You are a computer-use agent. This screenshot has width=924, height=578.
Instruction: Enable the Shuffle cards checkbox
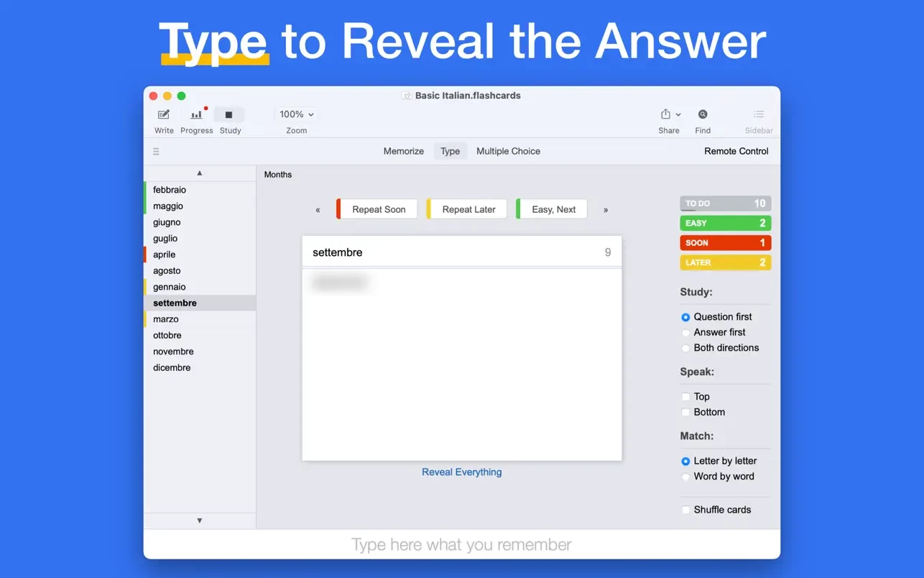point(685,510)
